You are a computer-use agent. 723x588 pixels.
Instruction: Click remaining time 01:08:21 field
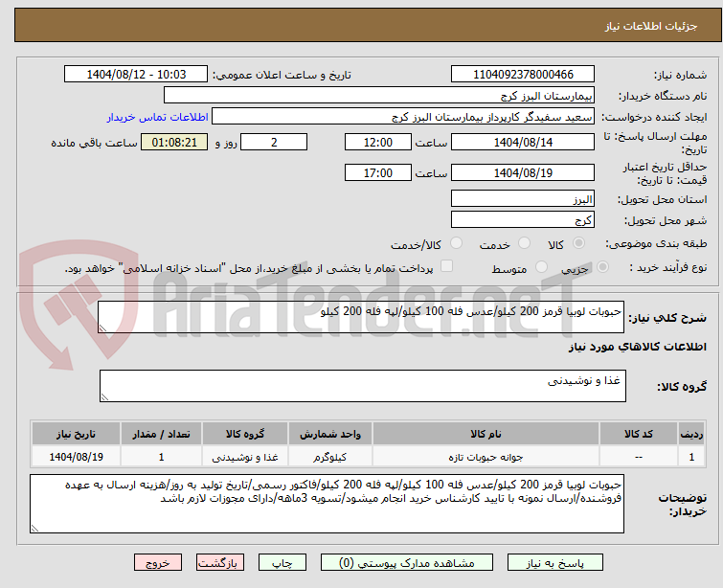[x=174, y=142]
